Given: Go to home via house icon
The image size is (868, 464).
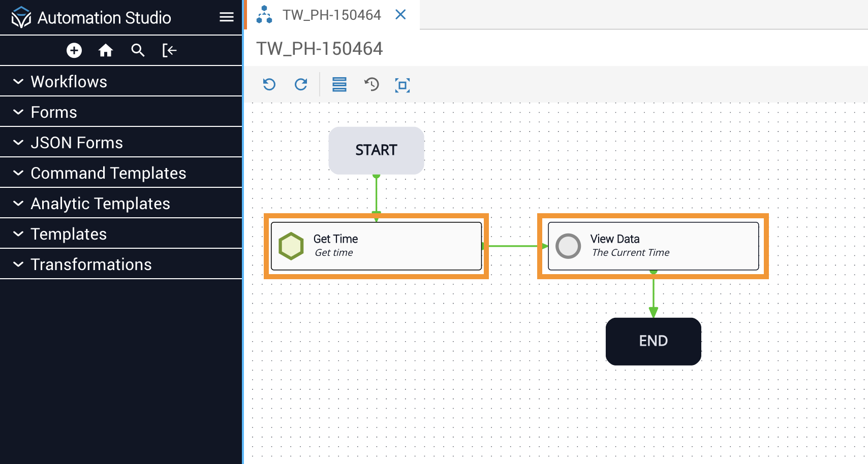Looking at the screenshot, I should click(x=106, y=50).
